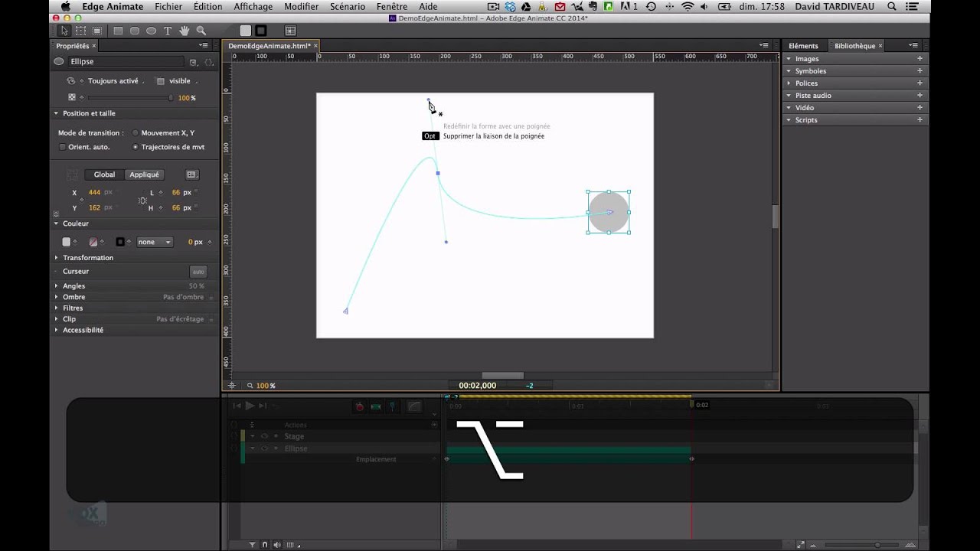Select the Clipping tool
980x551 pixels.
tap(97, 31)
